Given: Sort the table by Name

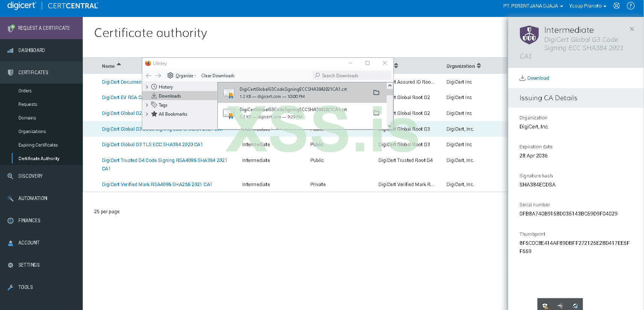Looking at the screenshot, I should (111, 66).
